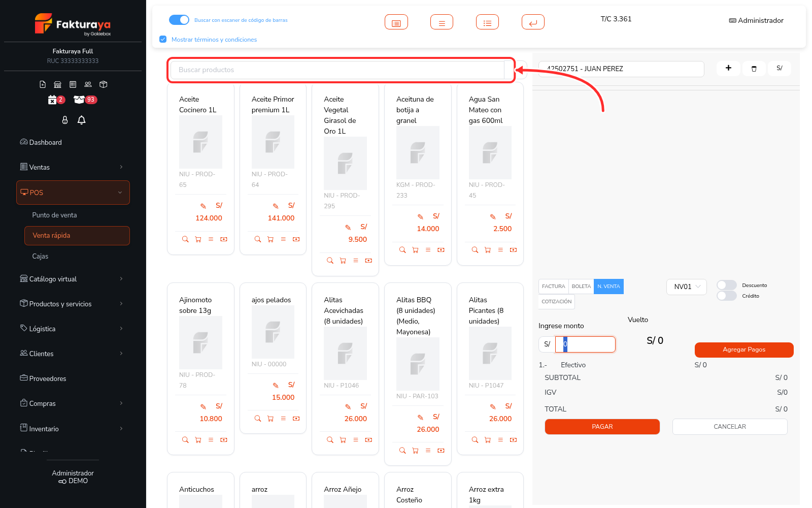The image size is (812, 508).
Task: Click the list icon on Alitas BBQ card
Action: (428, 451)
